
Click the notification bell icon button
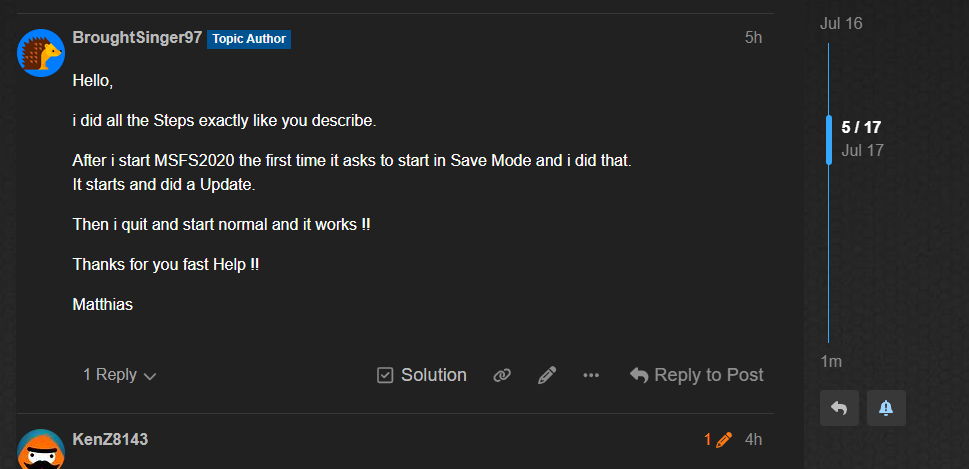(886, 408)
